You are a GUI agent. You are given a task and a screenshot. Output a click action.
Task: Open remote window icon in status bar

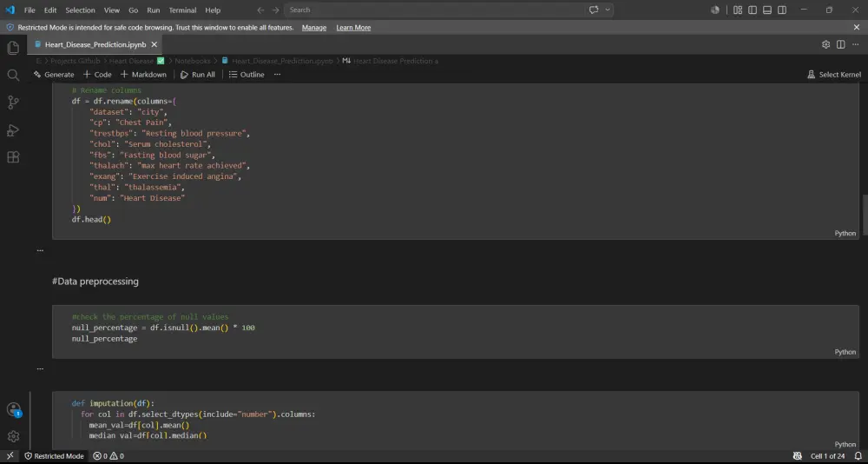[x=10, y=456]
